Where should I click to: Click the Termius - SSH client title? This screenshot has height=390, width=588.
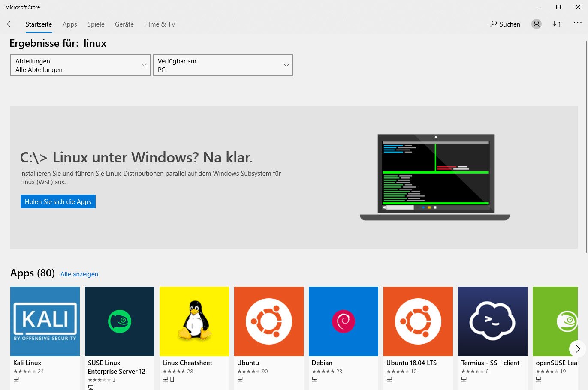490,363
